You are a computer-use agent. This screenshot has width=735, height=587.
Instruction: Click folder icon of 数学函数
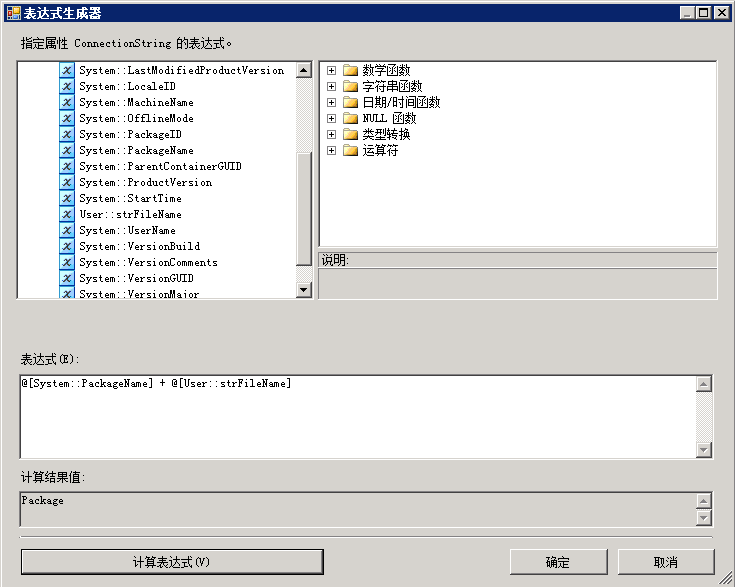tap(350, 70)
